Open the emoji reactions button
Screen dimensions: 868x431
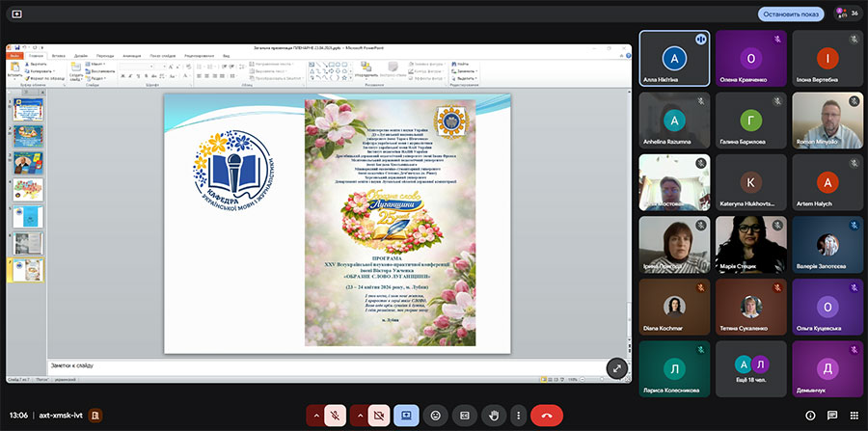click(x=436, y=415)
